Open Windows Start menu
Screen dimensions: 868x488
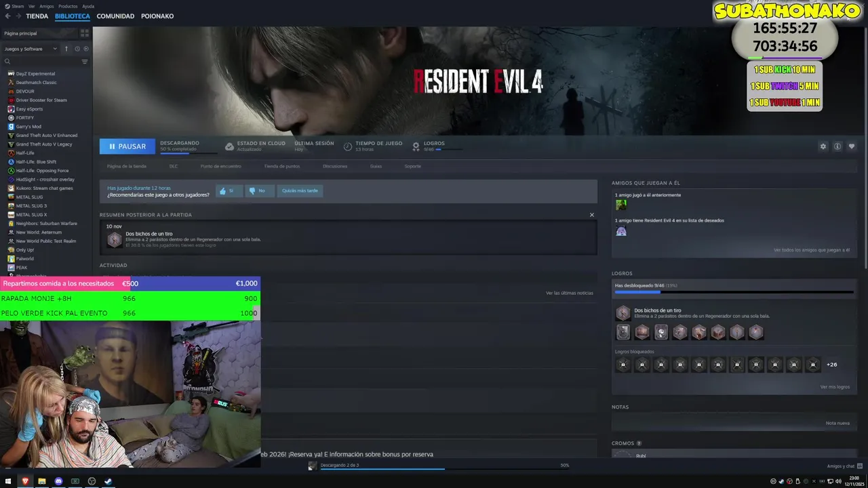click(x=9, y=481)
